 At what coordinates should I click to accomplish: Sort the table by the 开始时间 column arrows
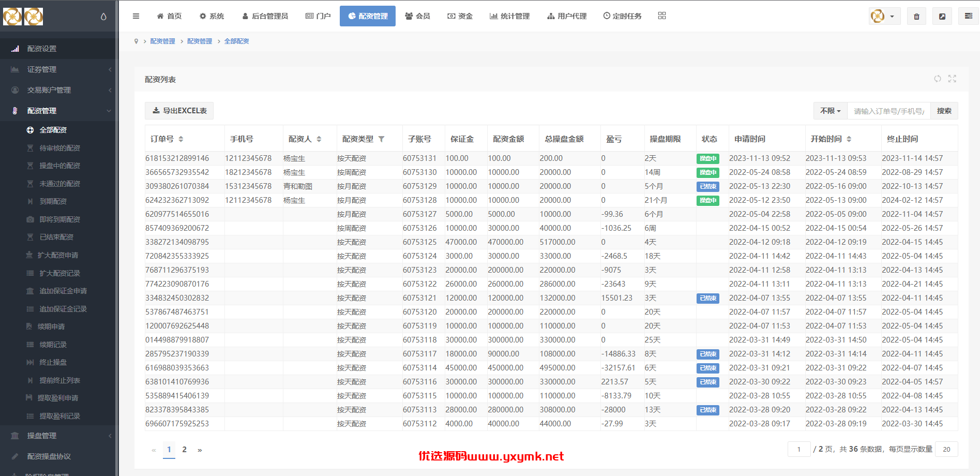[849, 139]
